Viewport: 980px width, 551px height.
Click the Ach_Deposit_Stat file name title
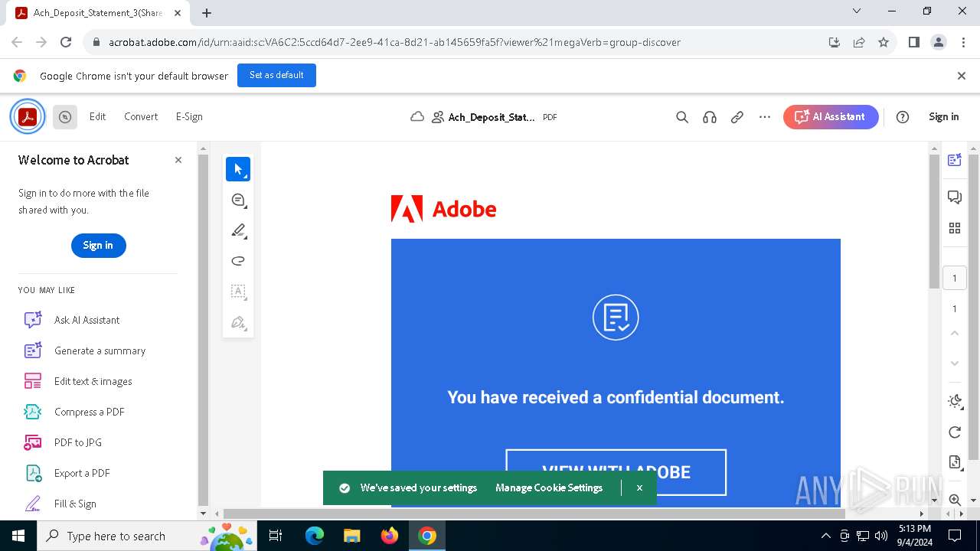click(492, 117)
